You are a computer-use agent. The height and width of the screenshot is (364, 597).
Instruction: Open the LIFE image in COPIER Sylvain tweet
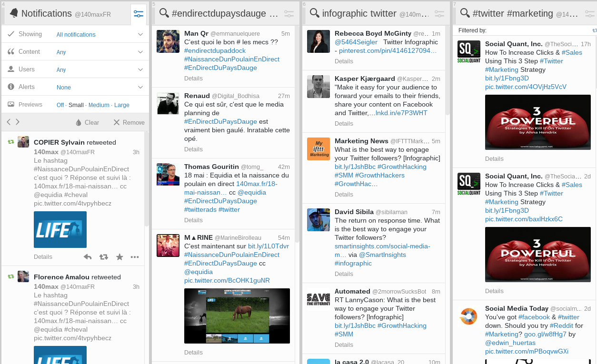(x=60, y=229)
